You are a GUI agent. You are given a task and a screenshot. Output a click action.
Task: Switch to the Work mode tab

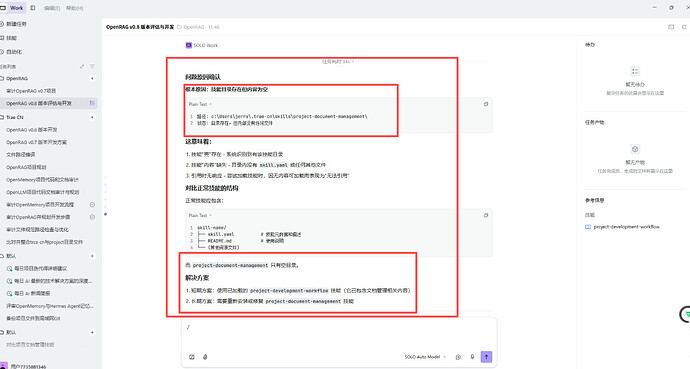pyautogui.click(x=13, y=7)
